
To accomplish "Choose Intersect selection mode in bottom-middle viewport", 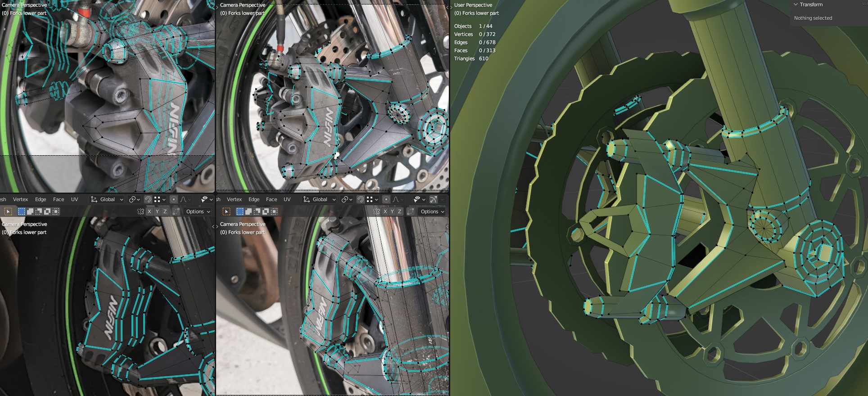I will [x=274, y=211].
